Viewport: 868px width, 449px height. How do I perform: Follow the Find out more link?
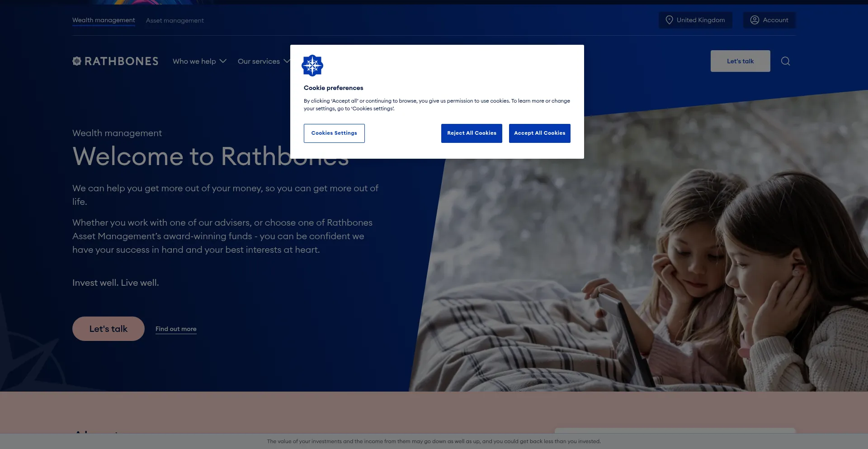coord(176,329)
